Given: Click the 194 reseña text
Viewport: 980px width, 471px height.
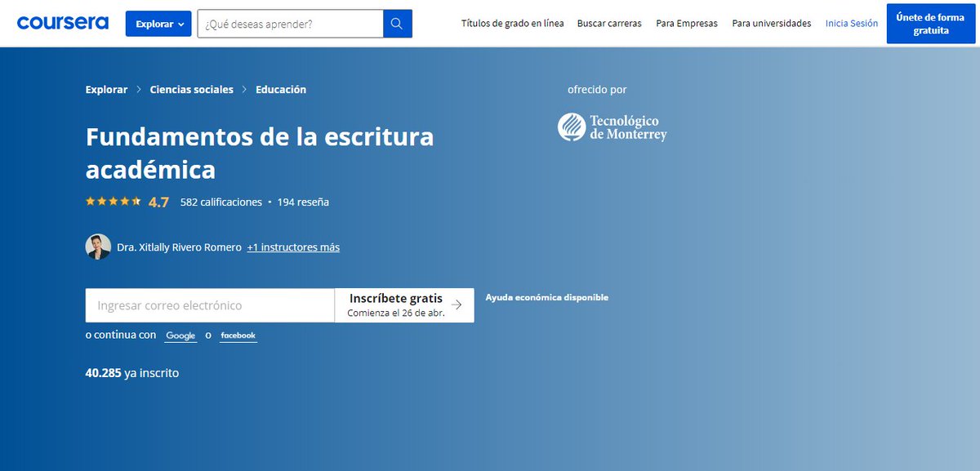Looking at the screenshot, I should (303, 202).
